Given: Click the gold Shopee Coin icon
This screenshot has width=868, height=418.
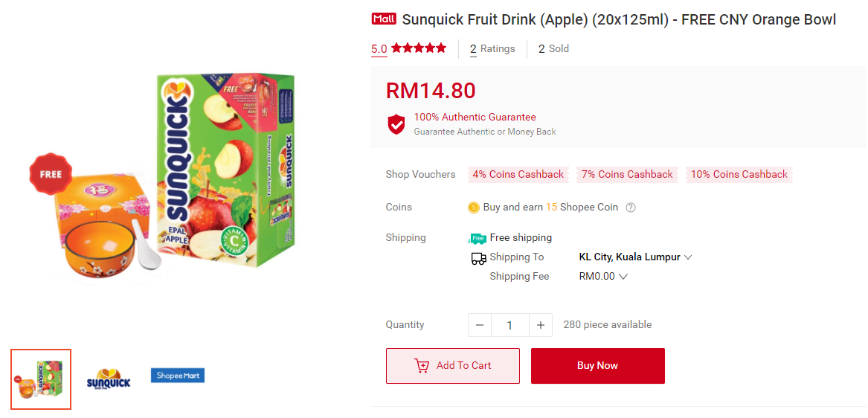Looking at the screenshot, I should (474, 208).
